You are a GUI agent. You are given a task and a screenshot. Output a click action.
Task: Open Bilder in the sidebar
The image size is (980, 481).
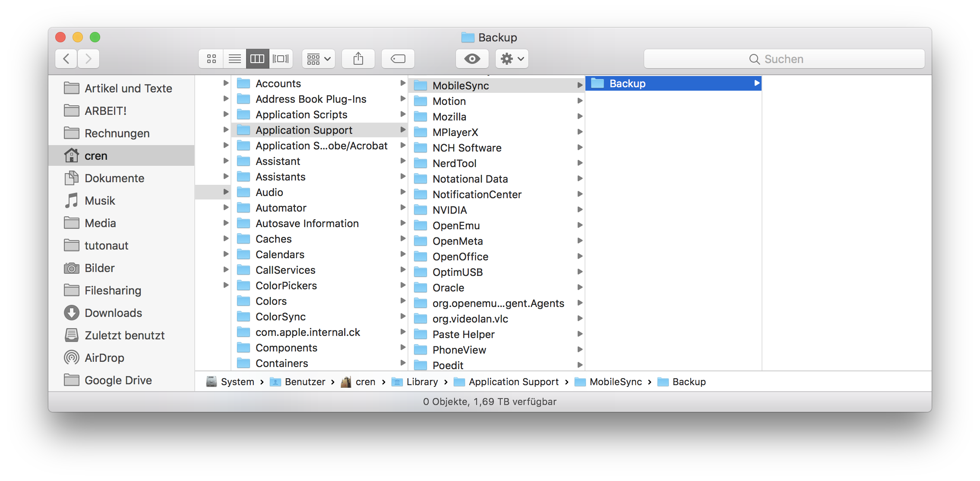tap(99, 268)
